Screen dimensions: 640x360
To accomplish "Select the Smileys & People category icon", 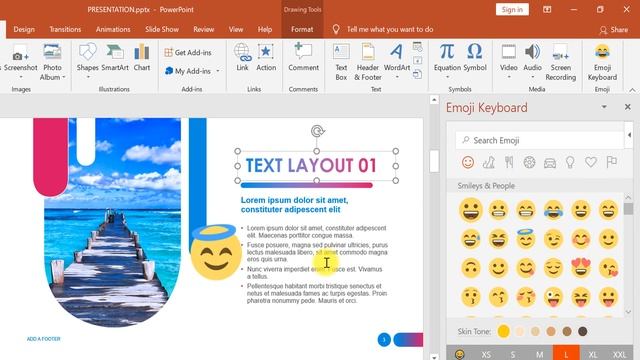I will pyautogui.click(x=468, y=162).
